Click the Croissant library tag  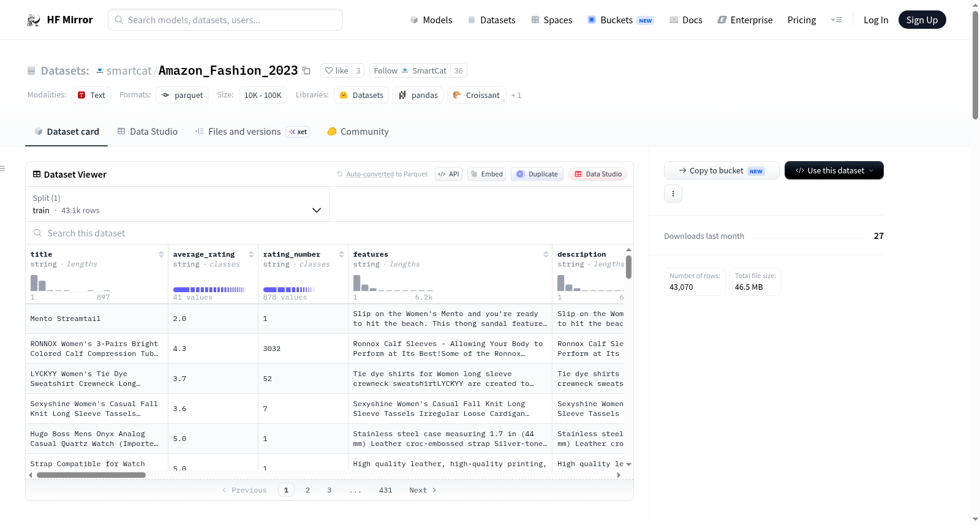click(477, 95)
